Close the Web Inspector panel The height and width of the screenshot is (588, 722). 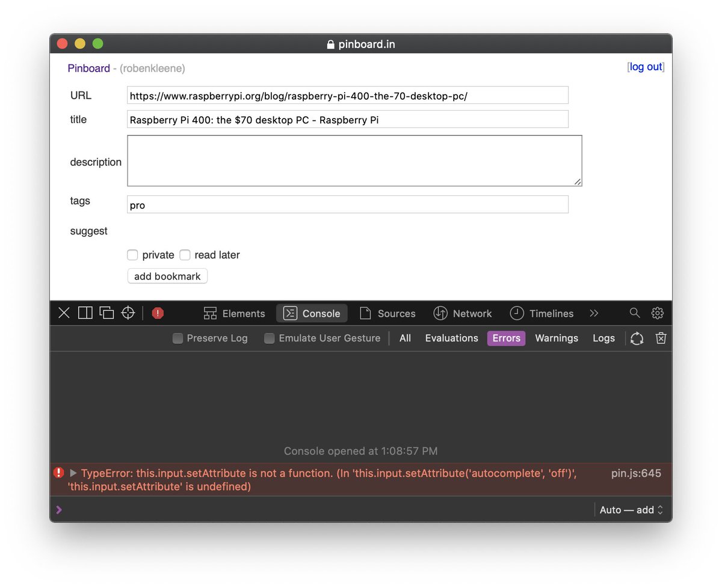(64, 313)
